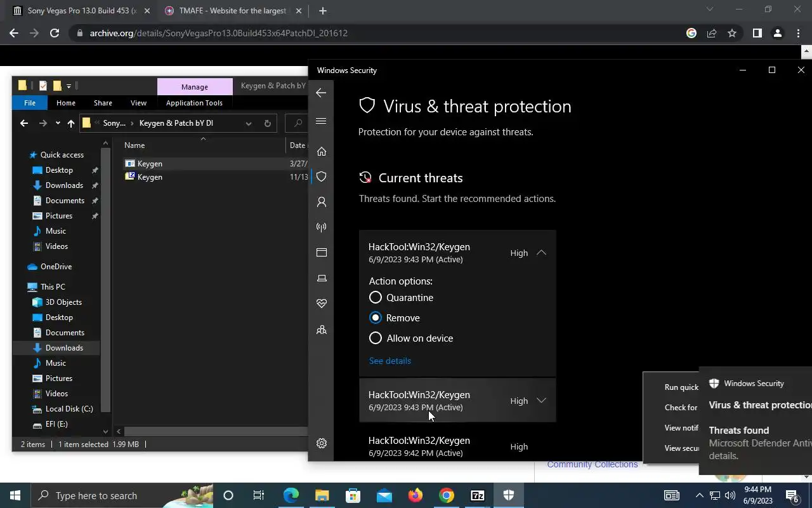Click the 9:42 PM HackTool threat entry
The width and height of the screenshot is (812, 508).
click(457, 446)
